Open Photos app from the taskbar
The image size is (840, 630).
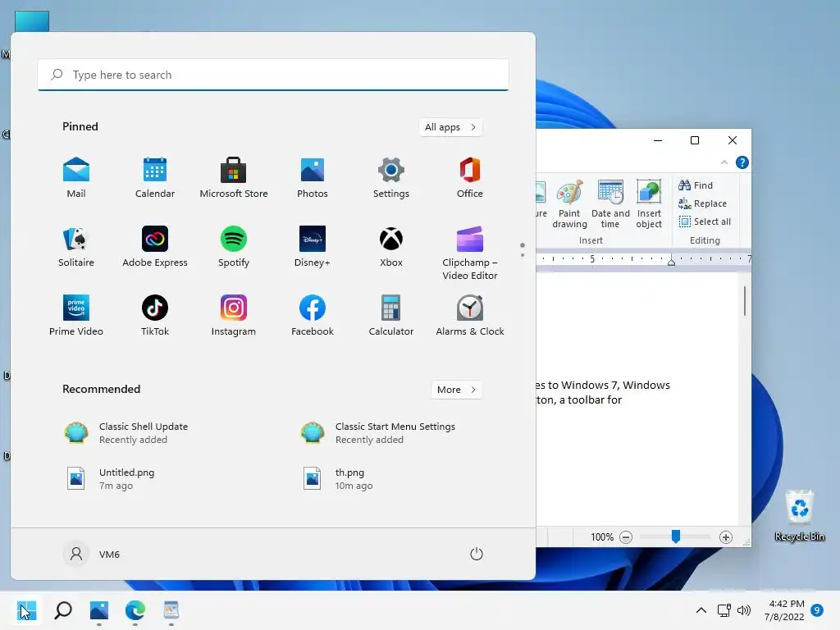[99, 610]
